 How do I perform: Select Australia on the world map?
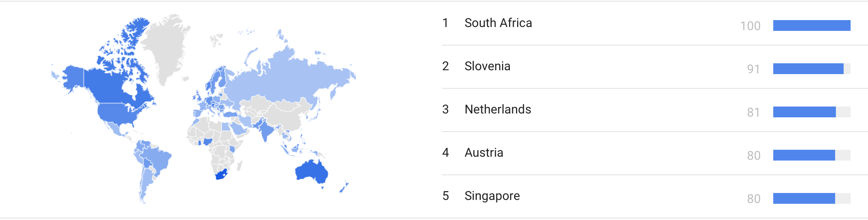coord(311,172)
